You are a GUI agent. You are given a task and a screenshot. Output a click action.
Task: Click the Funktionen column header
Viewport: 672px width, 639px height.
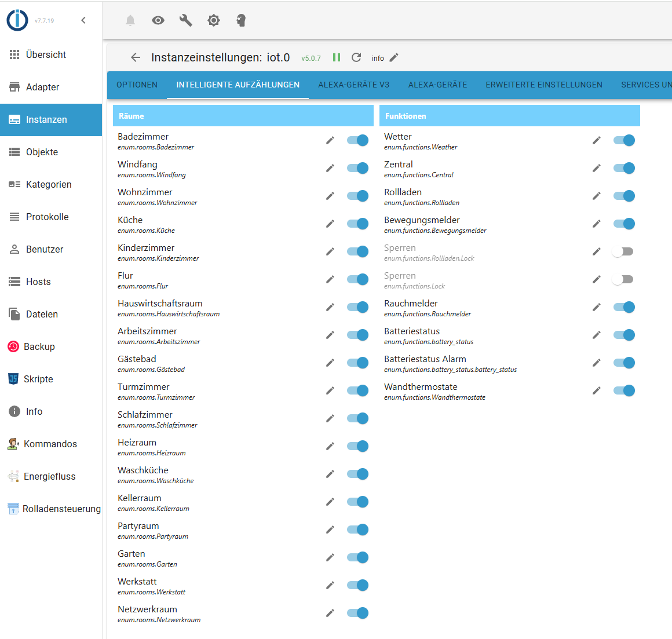coord(510,116)
